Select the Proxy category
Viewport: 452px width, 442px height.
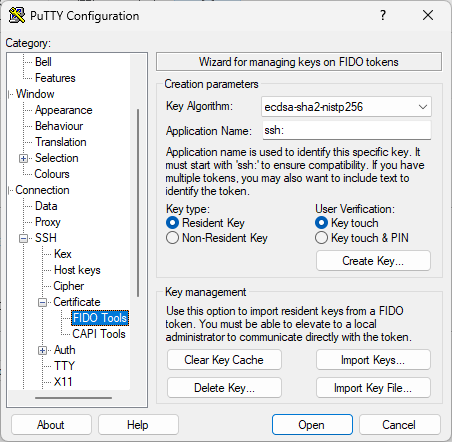[x=48, y=222]
